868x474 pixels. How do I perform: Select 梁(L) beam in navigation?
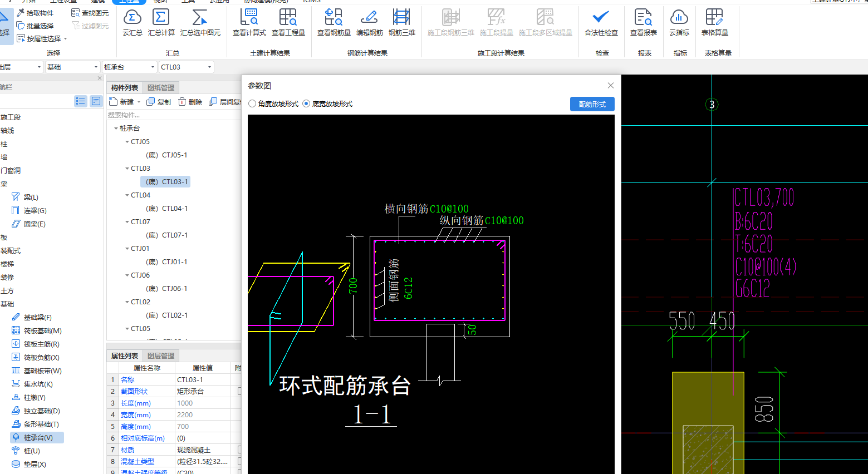coord(25,197)
